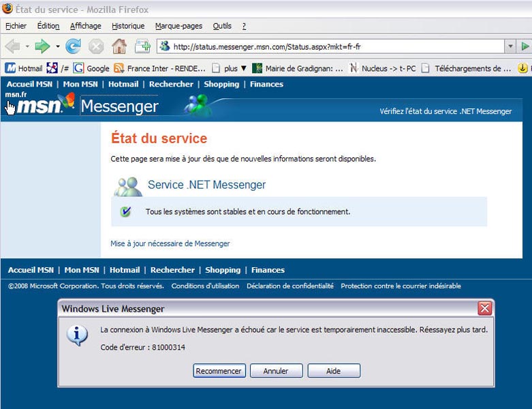
Task: Click top Rechercher link
Action: click(x=171, y=84)
